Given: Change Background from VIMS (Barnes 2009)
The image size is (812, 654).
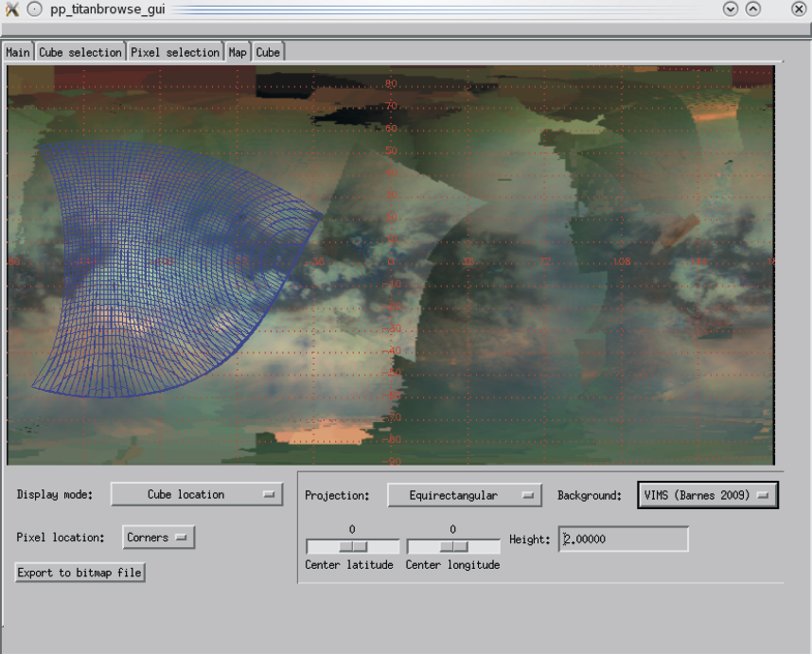Looking at the screenshot, I should click(708, 495).
